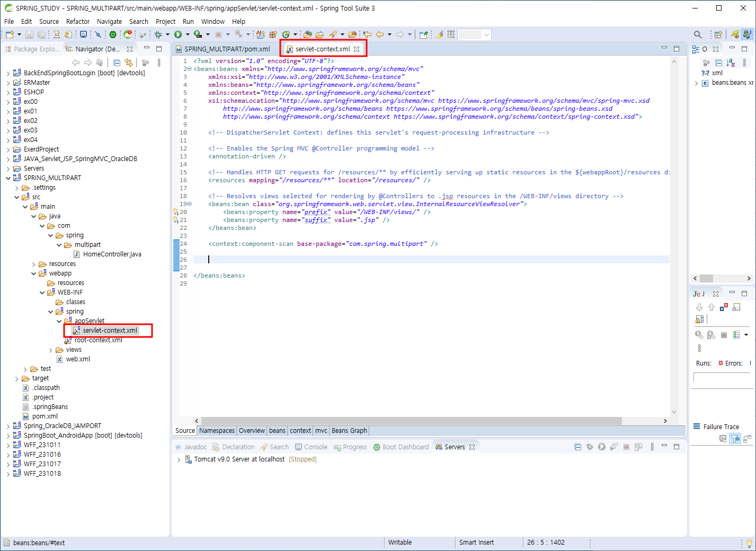Click the light bulb icon in status bar

point(749,543)
